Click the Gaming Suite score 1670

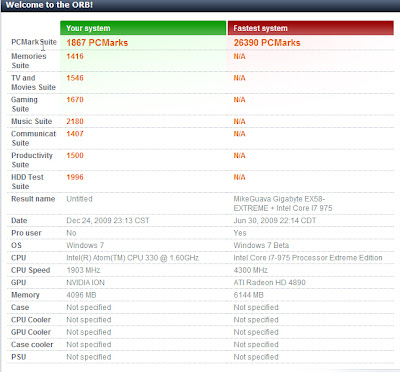pos(75,100)
